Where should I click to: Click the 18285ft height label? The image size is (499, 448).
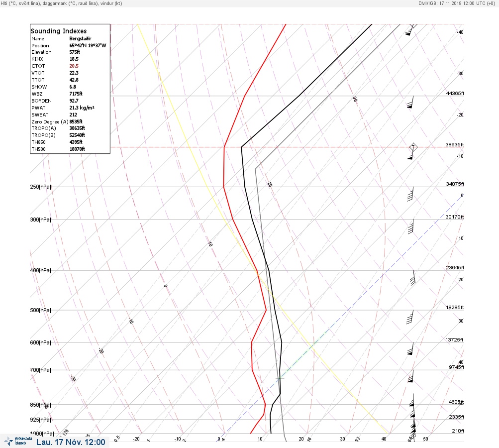click(455, 308)
